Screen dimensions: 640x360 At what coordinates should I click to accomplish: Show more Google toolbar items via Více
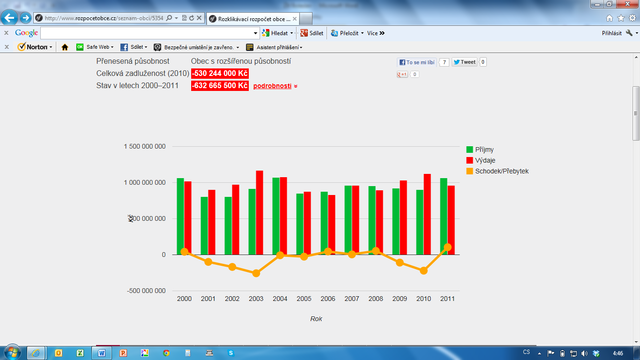pyautogui.click(x=376, y=33)
